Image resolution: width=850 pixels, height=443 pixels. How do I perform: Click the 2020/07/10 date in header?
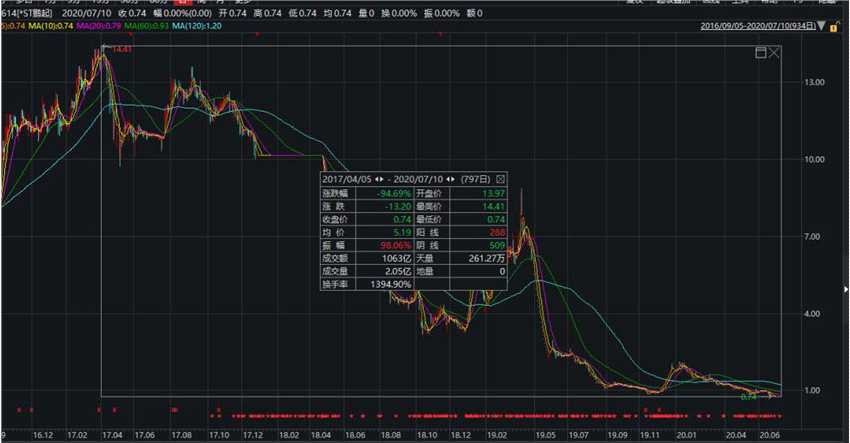(x=87, y=12)
